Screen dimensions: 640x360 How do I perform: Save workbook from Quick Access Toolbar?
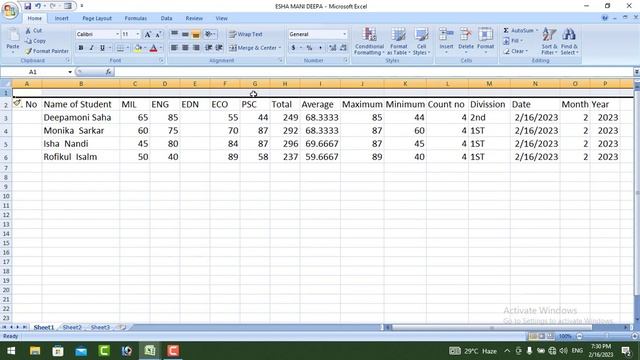pos(27,6)
